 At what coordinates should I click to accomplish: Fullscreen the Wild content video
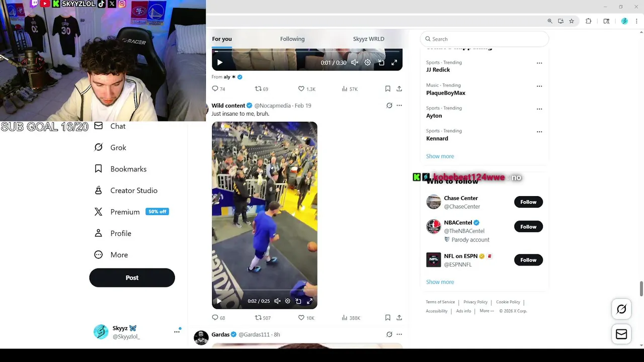tap(309, 301)
